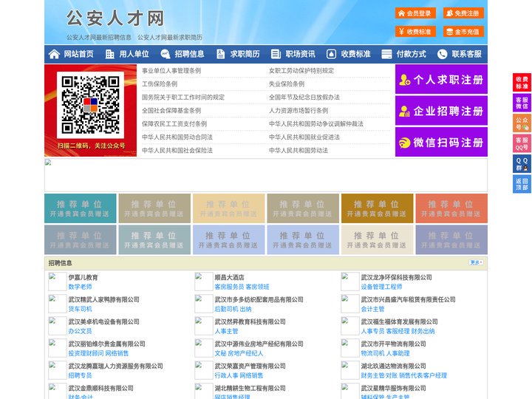Open the 货车司机 job link
This screenshot has height=399, width=532.
(x=80, y=309)
